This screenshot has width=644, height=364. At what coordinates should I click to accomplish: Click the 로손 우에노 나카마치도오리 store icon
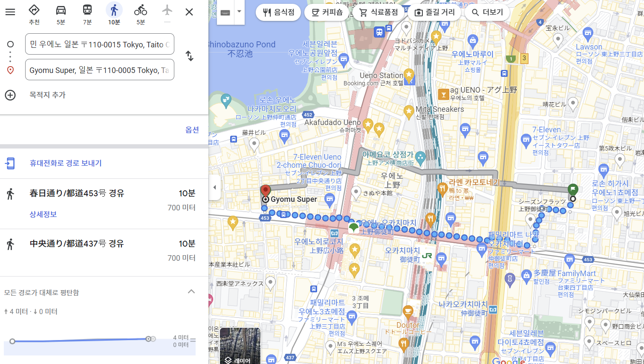(284, 136)
